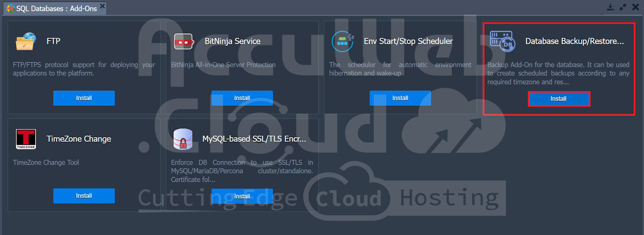Click the Database Backup/Restore icon
Image resolution: width=644 pixels, height=235 pixels.
coord(502,41)
